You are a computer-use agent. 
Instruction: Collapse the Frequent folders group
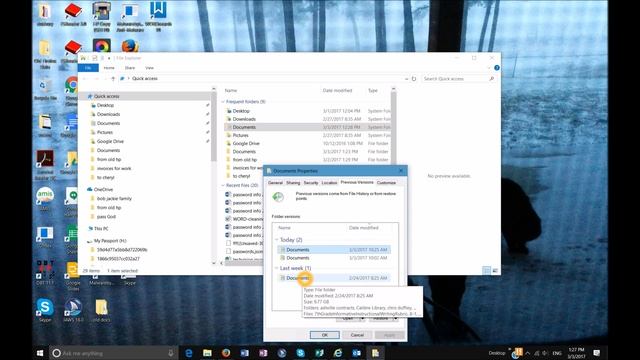223,102
